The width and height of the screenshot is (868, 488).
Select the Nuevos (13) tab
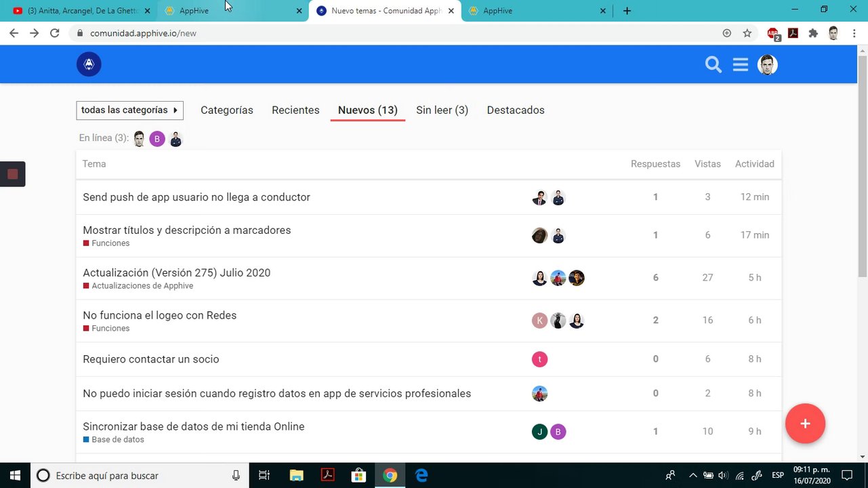click(x=368, y=110)
